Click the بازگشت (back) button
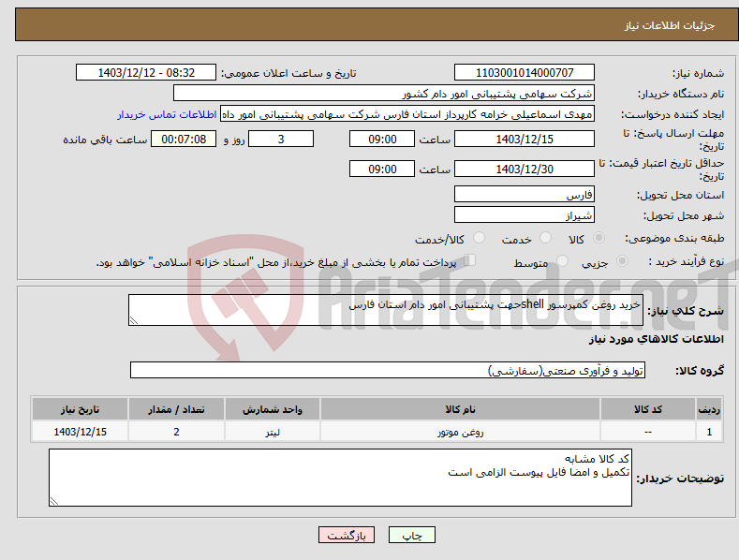 point(347,535)
